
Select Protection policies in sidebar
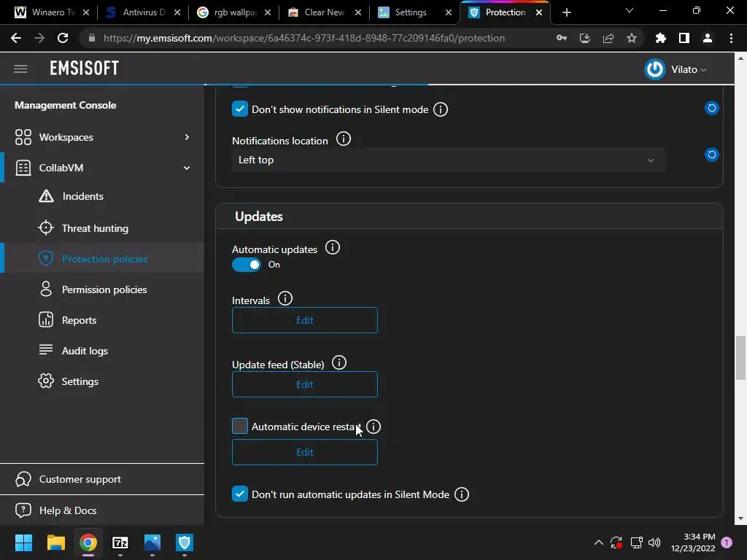pyautogui.click(x=105, y=259)
